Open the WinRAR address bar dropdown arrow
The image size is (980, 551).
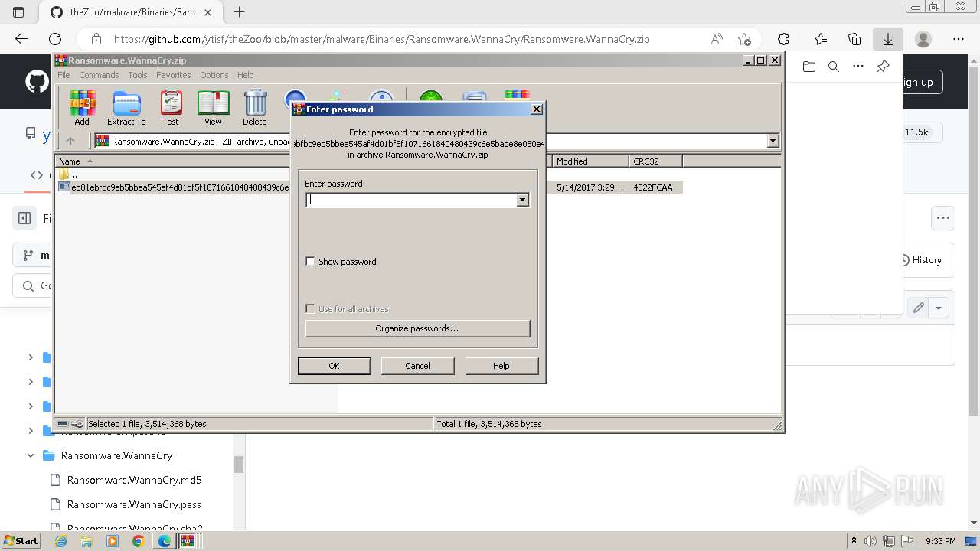pos(773,141)
